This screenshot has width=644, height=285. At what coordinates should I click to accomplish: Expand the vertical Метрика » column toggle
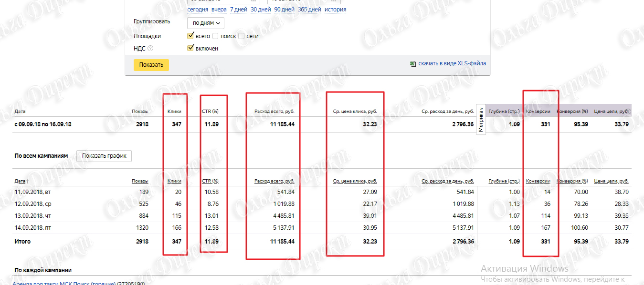pyautogui.click(x=481, y=119)
